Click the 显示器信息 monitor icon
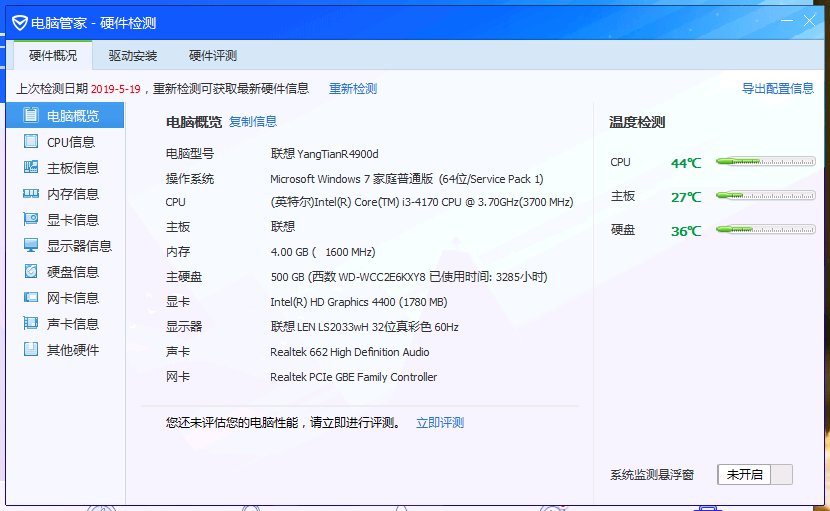This screenshot has width=830, height=511. tap(31, 245)
